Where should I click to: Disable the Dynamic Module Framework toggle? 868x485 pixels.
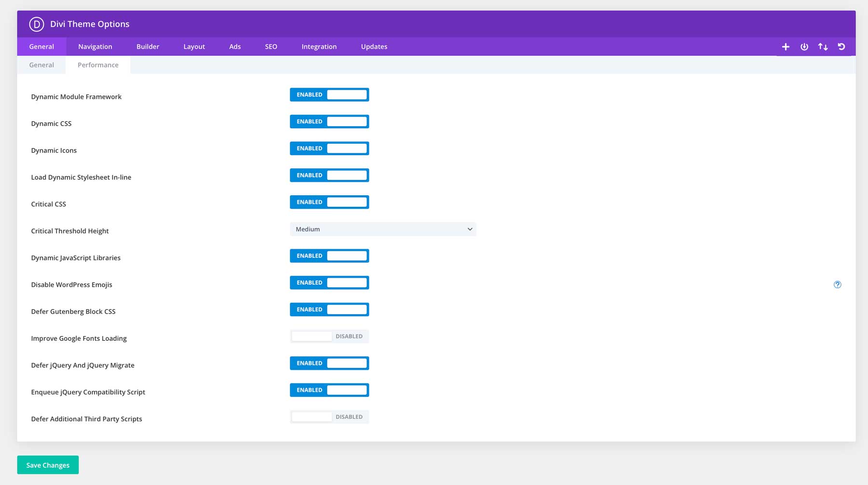click(x=329, y=94)
